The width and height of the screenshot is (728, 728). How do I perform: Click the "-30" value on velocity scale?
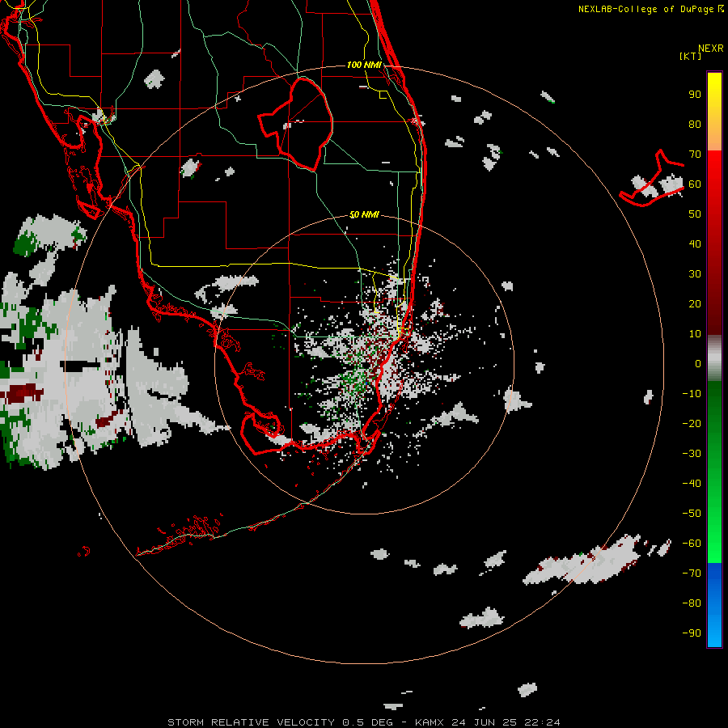pyautogui.click(x=692, y=454)
